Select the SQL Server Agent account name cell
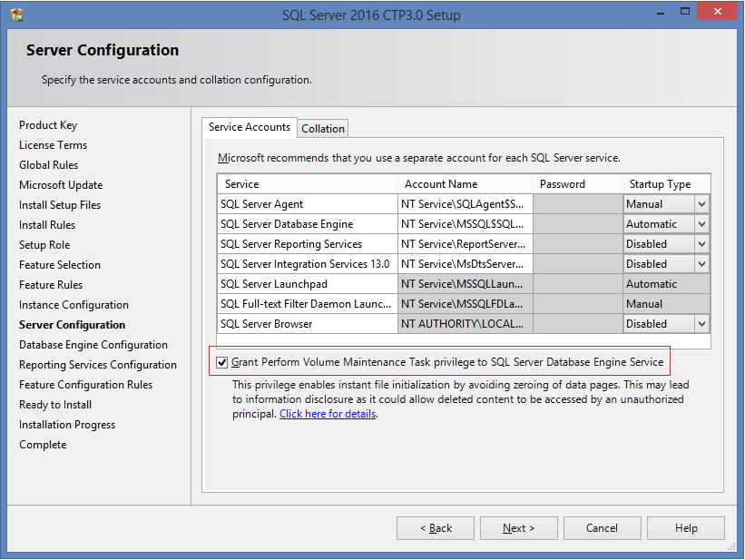Screen dimensions: 745x560 (466, 204)
